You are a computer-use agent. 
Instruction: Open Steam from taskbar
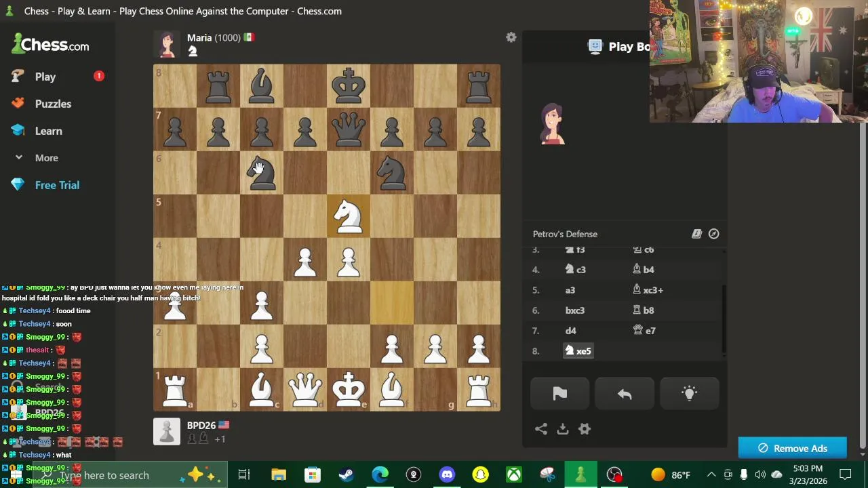point(346,474)
